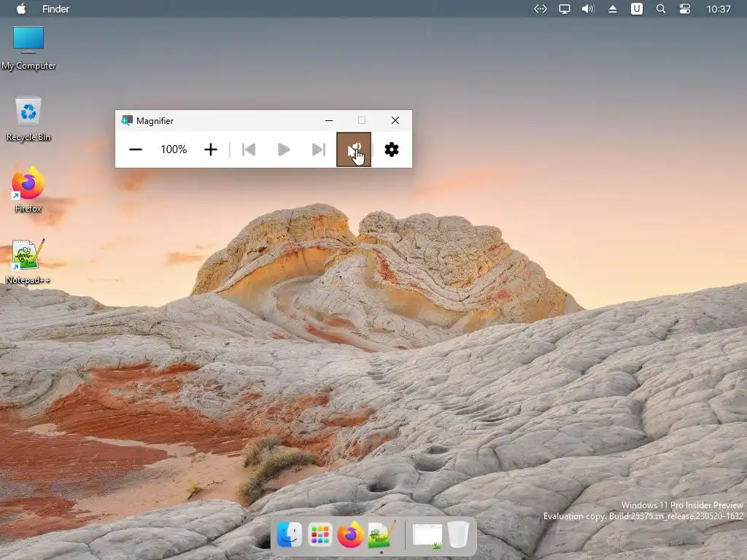Click the eject icon in the menu bar
The width and height of the screenshot is (747, 560).
pos(613,9)
